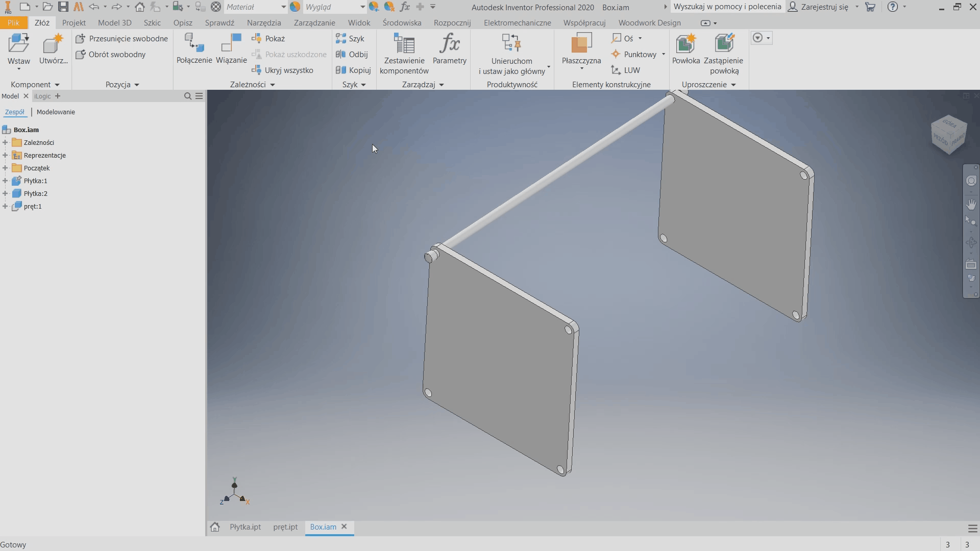Expand the Zależności folder in browser
This screenshot has height=551, width=980.
(x=5, y=143)
